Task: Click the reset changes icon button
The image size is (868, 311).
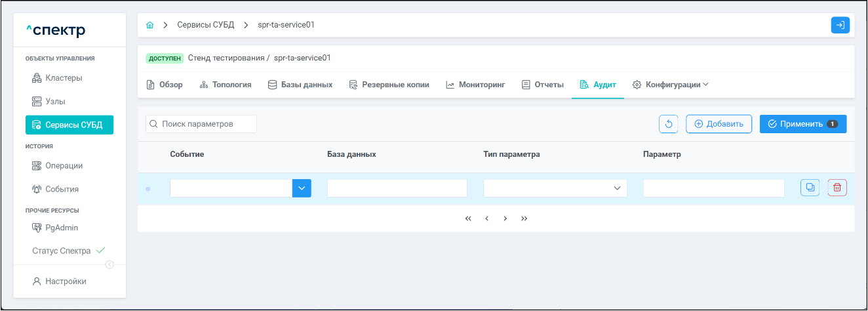Action: [668, 124]
